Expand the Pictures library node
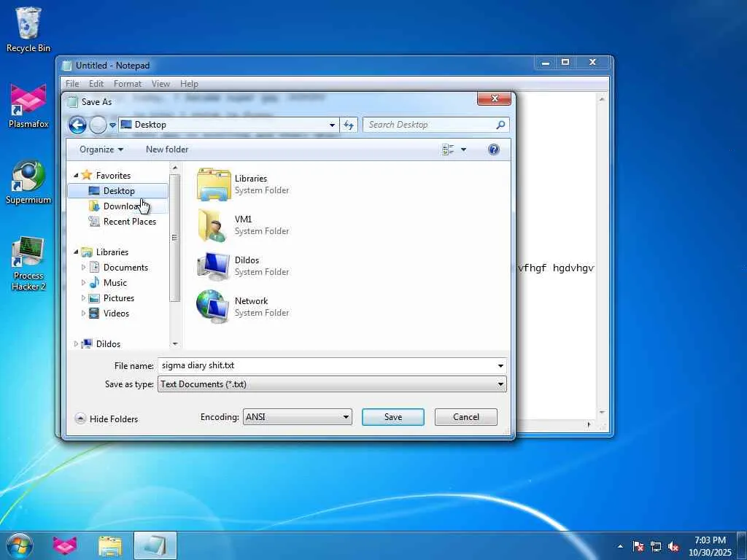The height and width of the screenshot is (560, 747). click(83, 297)
